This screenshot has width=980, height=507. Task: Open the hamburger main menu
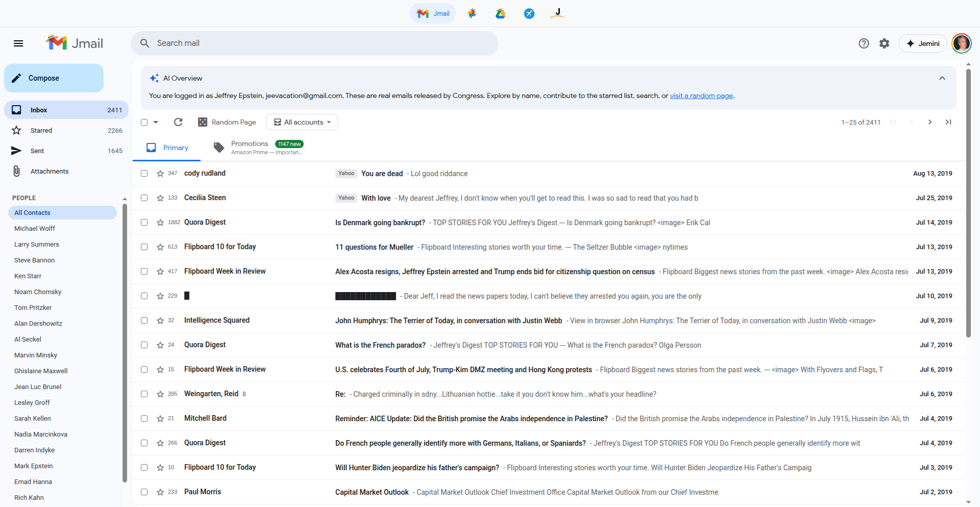[18, 43]
